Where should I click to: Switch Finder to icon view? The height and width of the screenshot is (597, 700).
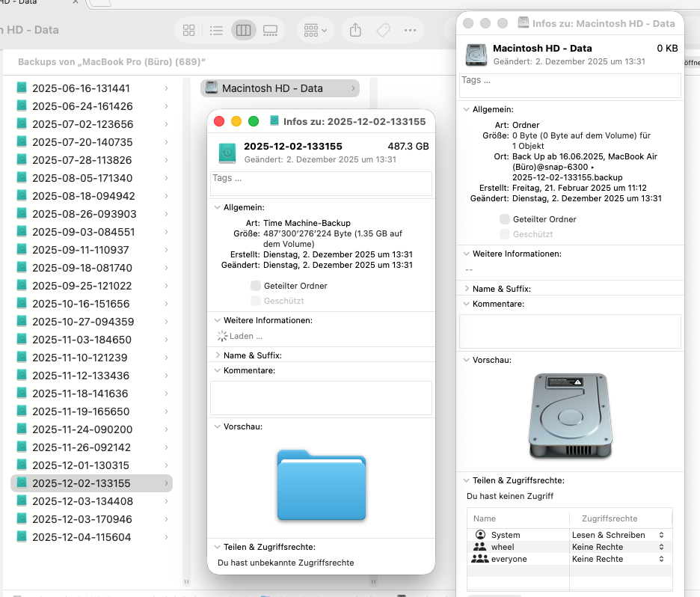(189, 31)
